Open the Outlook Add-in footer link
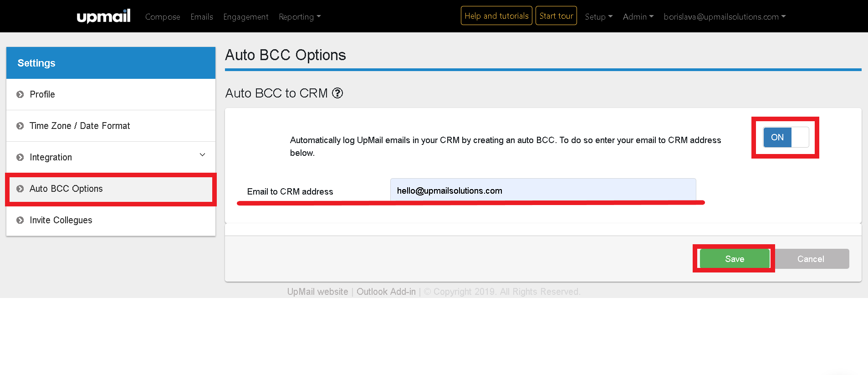 [x=386, y=292]
